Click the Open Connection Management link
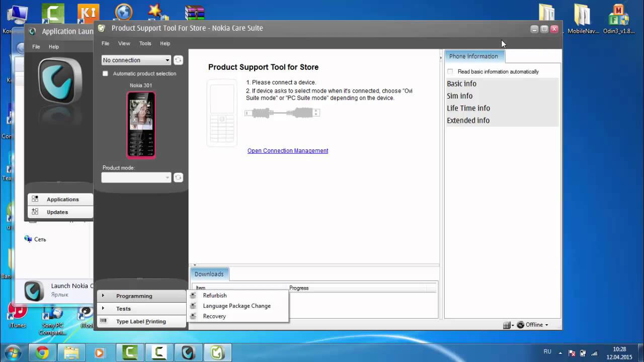 click(x=288, y=151)
